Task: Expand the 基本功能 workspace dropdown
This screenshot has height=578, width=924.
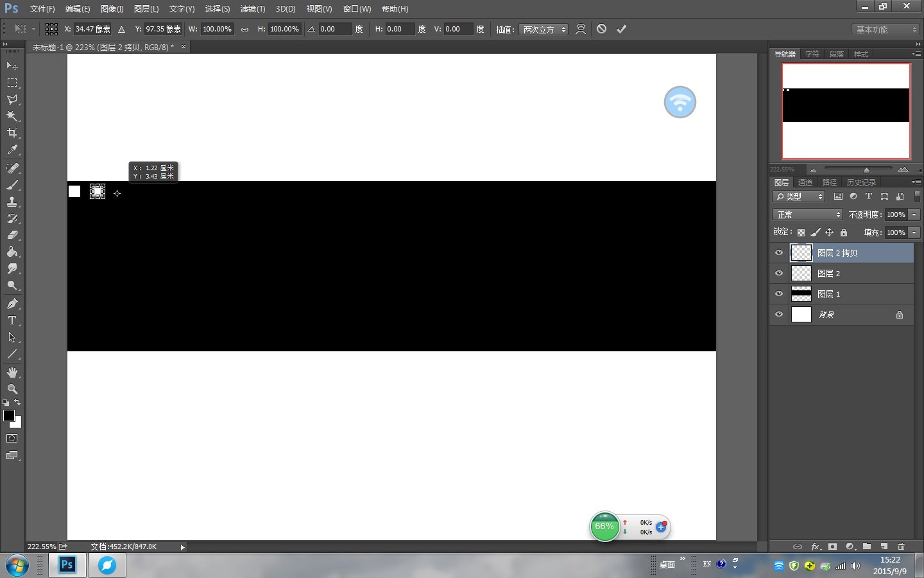Action: pos(886,30)
